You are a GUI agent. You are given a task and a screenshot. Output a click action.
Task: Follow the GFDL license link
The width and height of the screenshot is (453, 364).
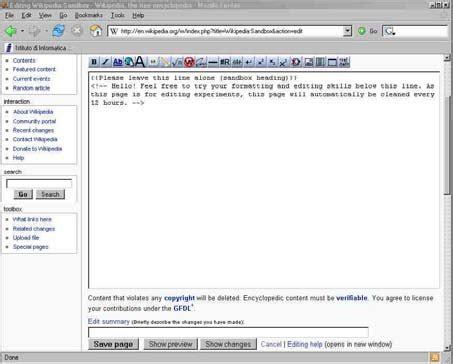[x=182, y=308]
